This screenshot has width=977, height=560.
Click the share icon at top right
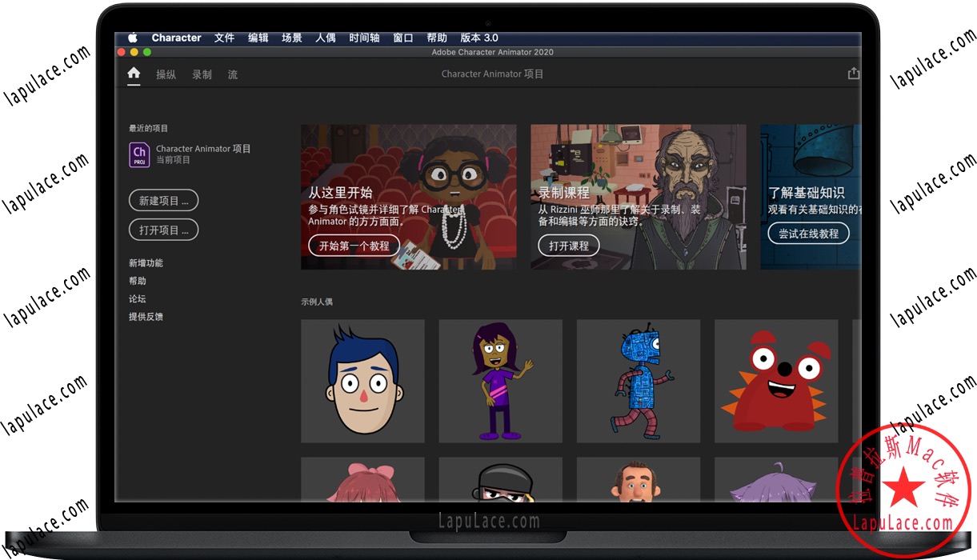coord(853,73)
